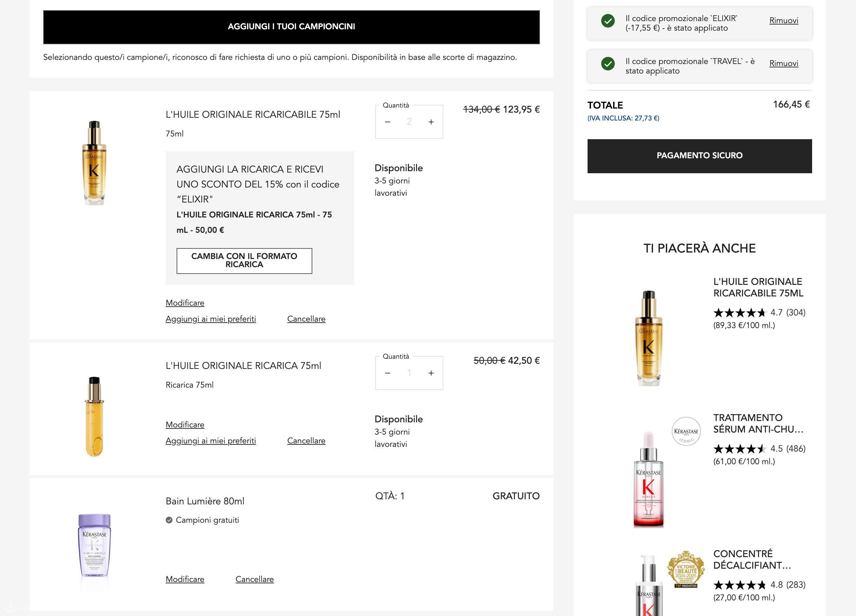Viewport: 856px width, 616px height.
Task: Click the (304) review count
Action: pyautogui.click(x=796, y=312)
